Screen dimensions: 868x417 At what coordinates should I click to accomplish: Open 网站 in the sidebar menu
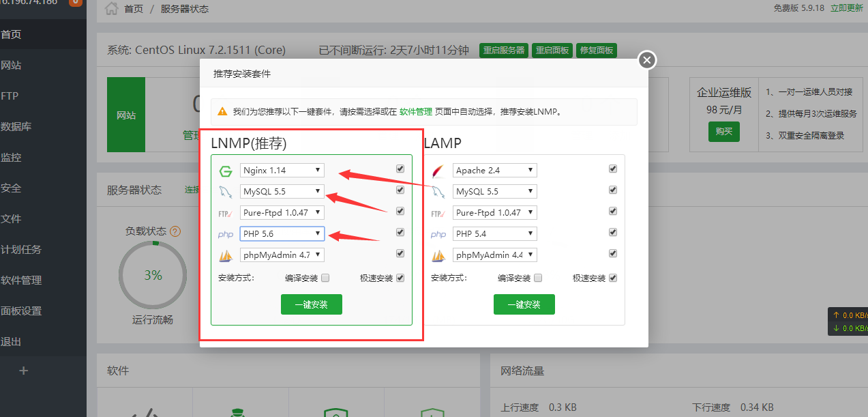pyautogui.click(x=43, y=65)
